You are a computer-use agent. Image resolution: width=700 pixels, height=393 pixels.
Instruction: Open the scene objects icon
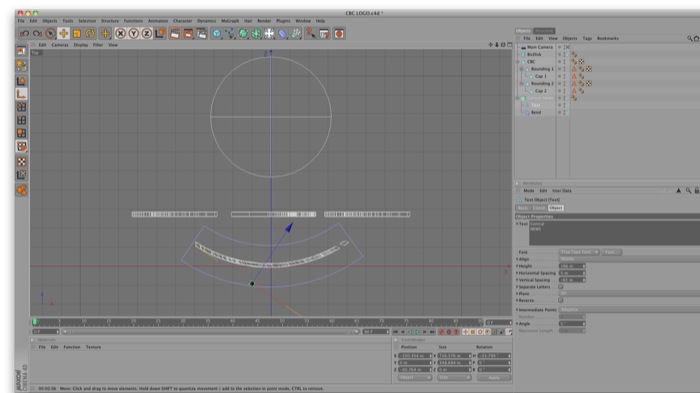coord(269,33)
